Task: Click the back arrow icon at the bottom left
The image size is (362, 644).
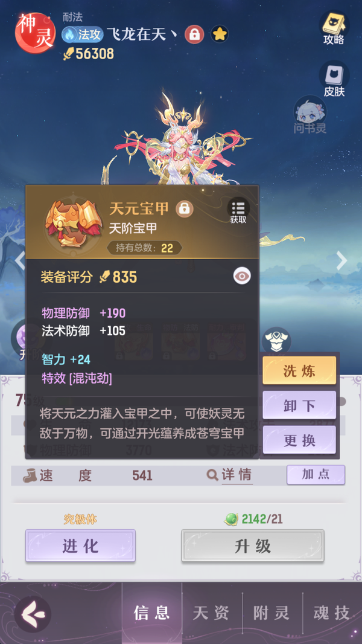Action: click(x=33, y=614)
